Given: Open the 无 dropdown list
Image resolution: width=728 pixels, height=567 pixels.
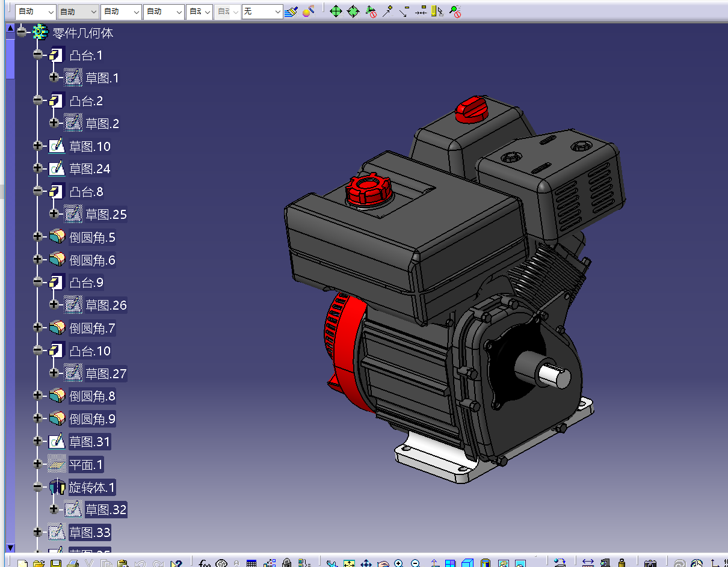Looking at the screenshot, I should 262,11.
